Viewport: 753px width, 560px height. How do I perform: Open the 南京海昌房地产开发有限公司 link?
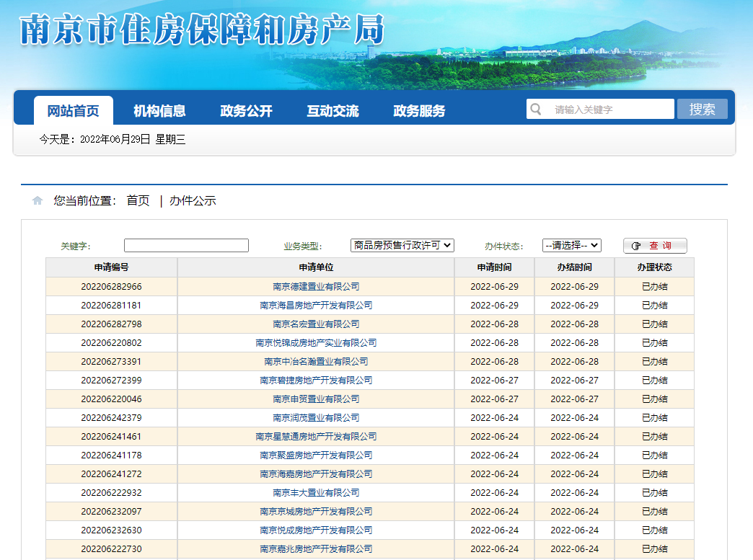coord(316,306)
